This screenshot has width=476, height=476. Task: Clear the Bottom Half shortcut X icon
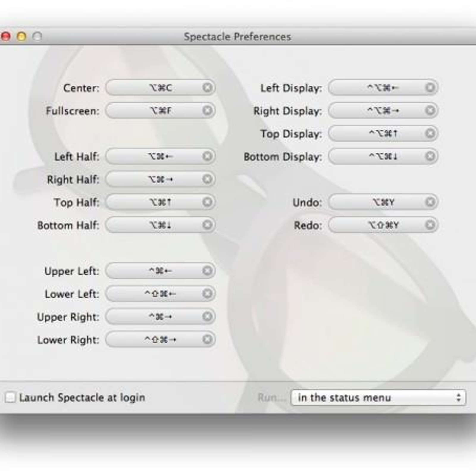point(207,225)
